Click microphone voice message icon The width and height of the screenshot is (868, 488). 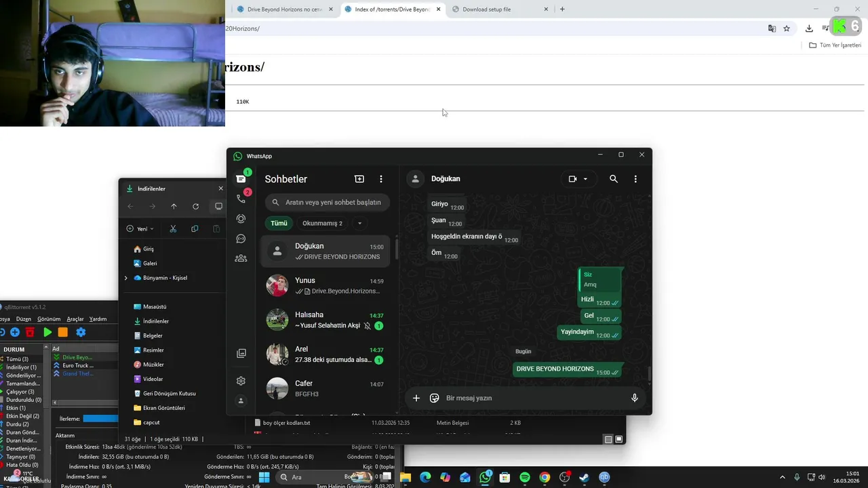[635, 398]
